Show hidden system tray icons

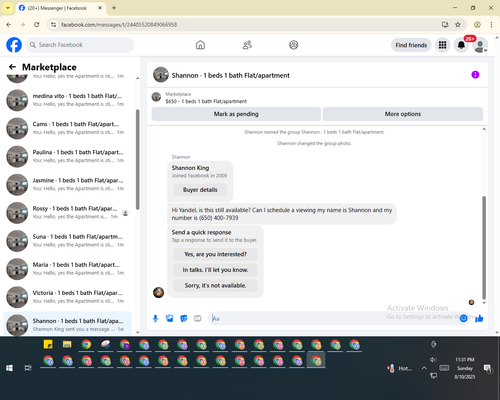(x=424, y=368)
